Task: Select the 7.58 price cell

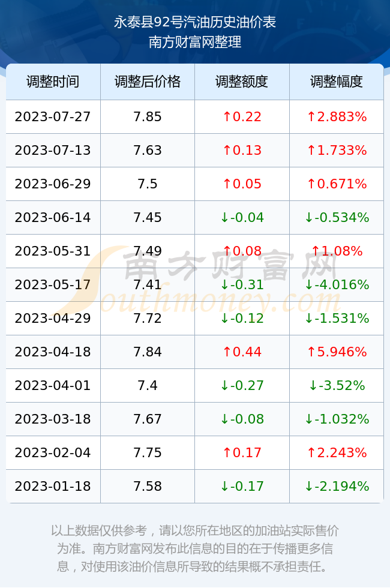Action: click(148, 487)
